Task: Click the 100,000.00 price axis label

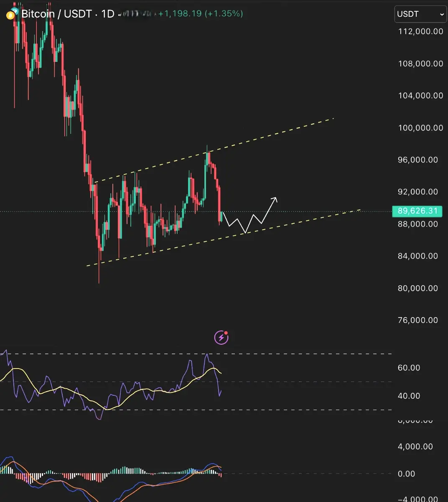Action: pyautogui.click(x=420, y=128)
